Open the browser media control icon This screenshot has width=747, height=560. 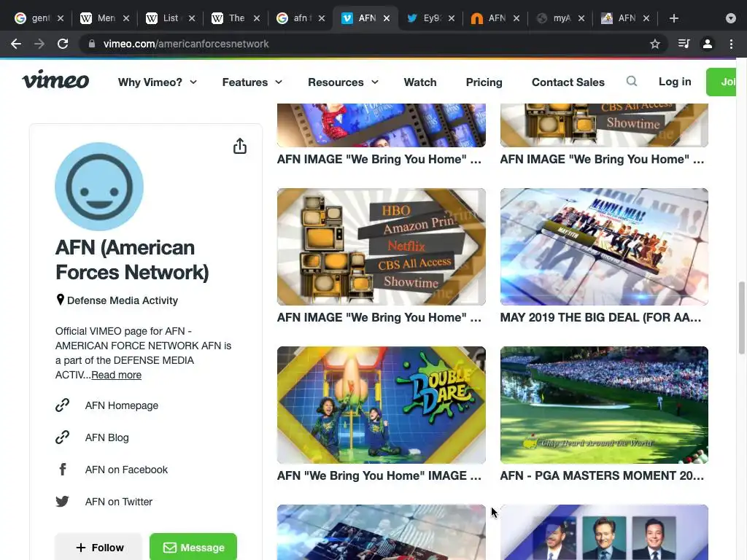tap(684, 44)
